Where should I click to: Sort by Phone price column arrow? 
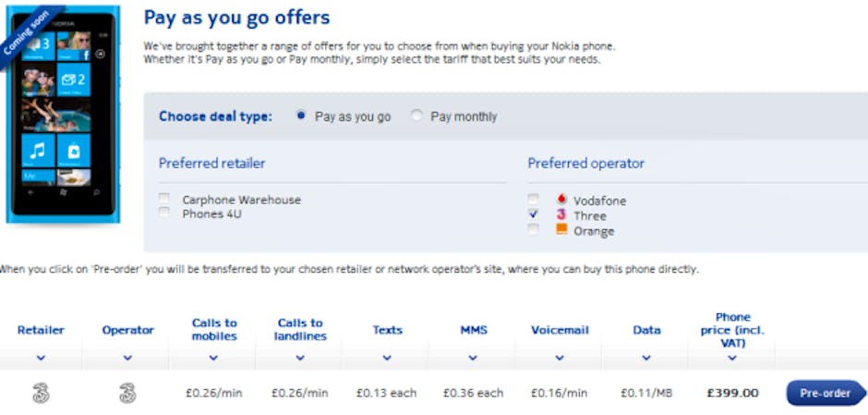pos(732,358)
